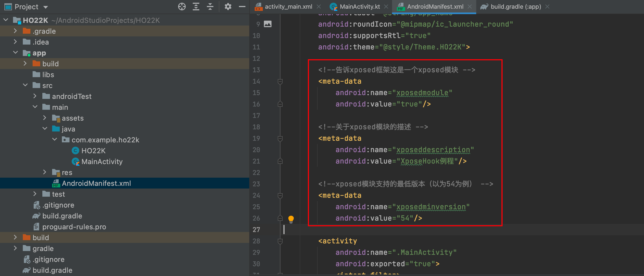This screenshot has width=644, height=276.
Task: Click ".MainActivity" on line 29
Action: 425,253
